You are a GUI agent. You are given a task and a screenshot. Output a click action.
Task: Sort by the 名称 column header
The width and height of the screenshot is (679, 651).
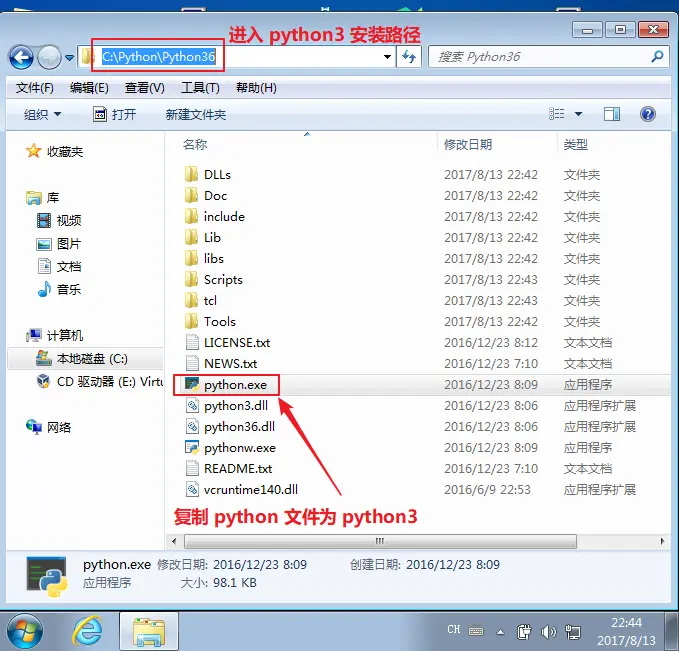pyautogui.click(x=195, y=144)
